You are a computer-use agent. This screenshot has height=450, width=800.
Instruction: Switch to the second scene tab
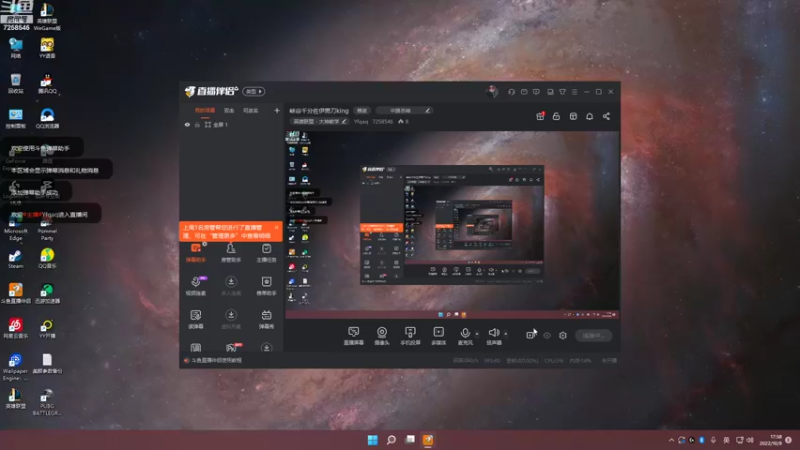click(x=229, y=110)
